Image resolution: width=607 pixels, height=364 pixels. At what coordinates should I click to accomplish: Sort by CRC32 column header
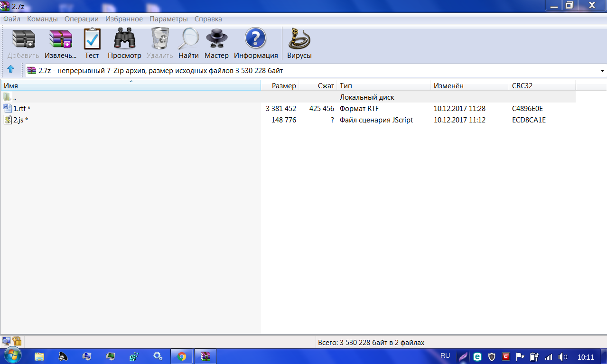542,85
